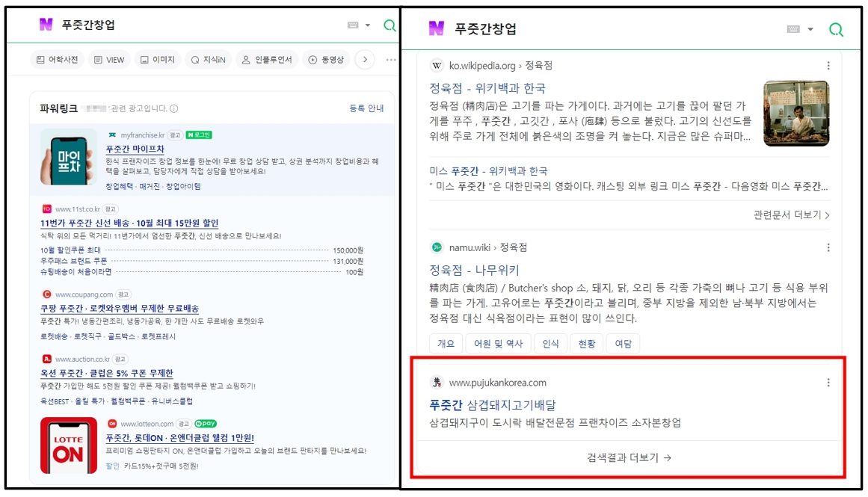868x497 pixels.
Task: Click the Naver N logo in left window
Action: [46, 25]
